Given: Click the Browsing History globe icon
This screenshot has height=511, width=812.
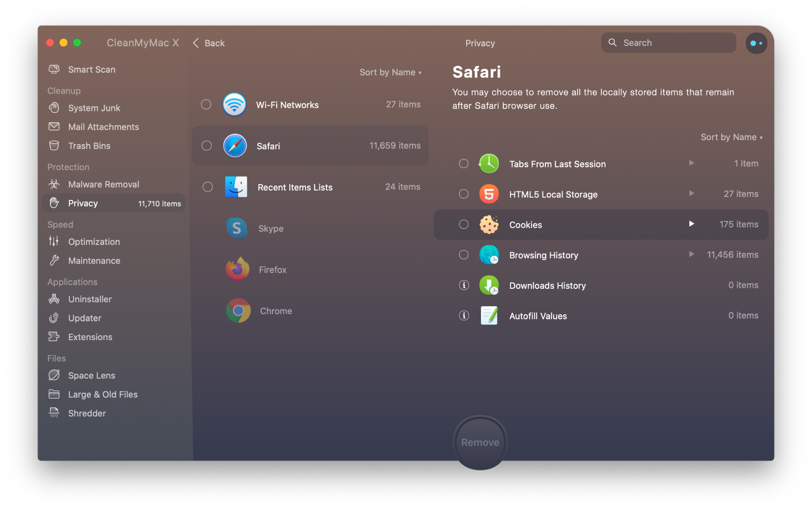Looking at the screenshot, I should (x=489, y=255).
